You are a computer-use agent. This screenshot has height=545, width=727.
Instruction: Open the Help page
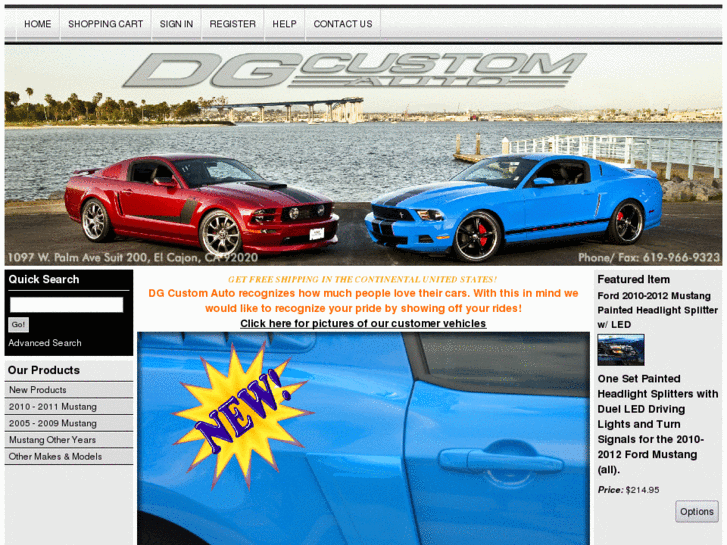[284, 24]
